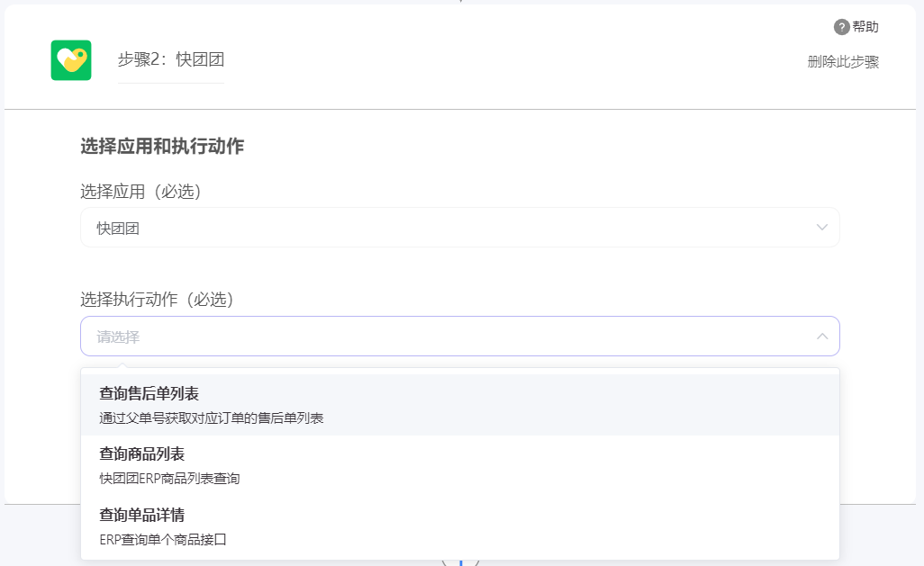Collapse the action list with the up chevron
Screen dimensions: 924x566
(821, 337)
